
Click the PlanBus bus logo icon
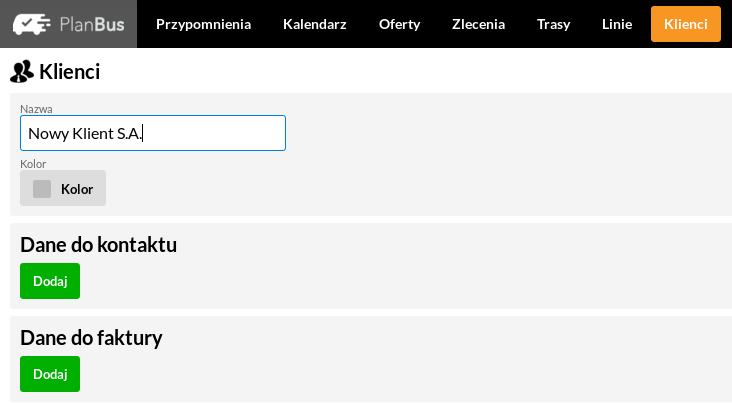coord(31,24)
